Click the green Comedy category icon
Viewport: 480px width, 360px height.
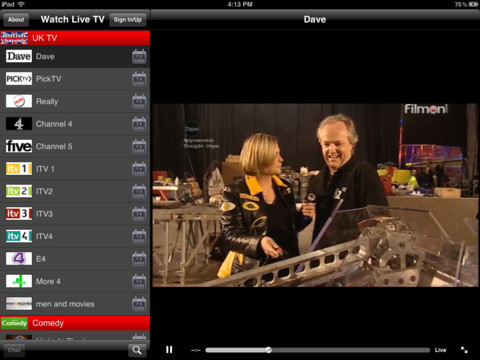tap(14, 323)
